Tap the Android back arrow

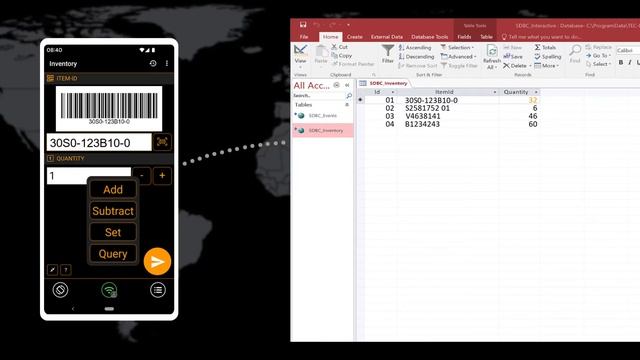click(x=73, y=309)
